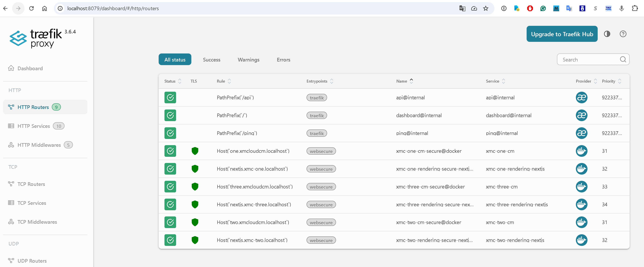
Task: Filter routers by Warnings tab
Action: tap(248, 59)
